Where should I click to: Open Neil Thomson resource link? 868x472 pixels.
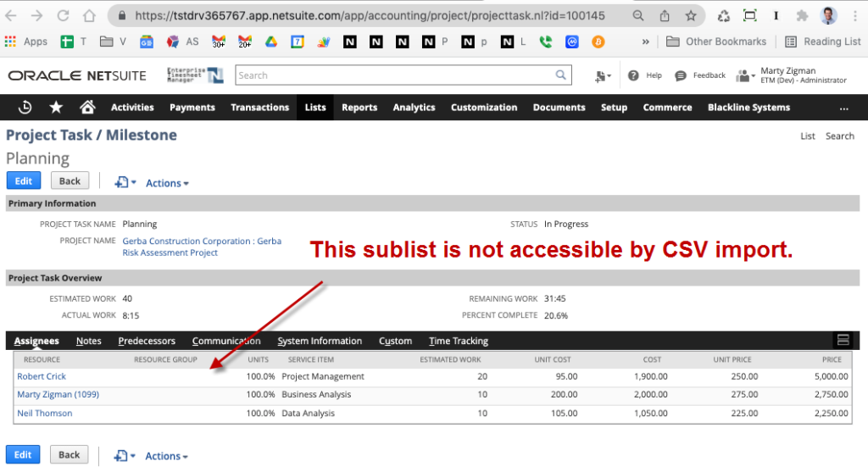(45, 414)
